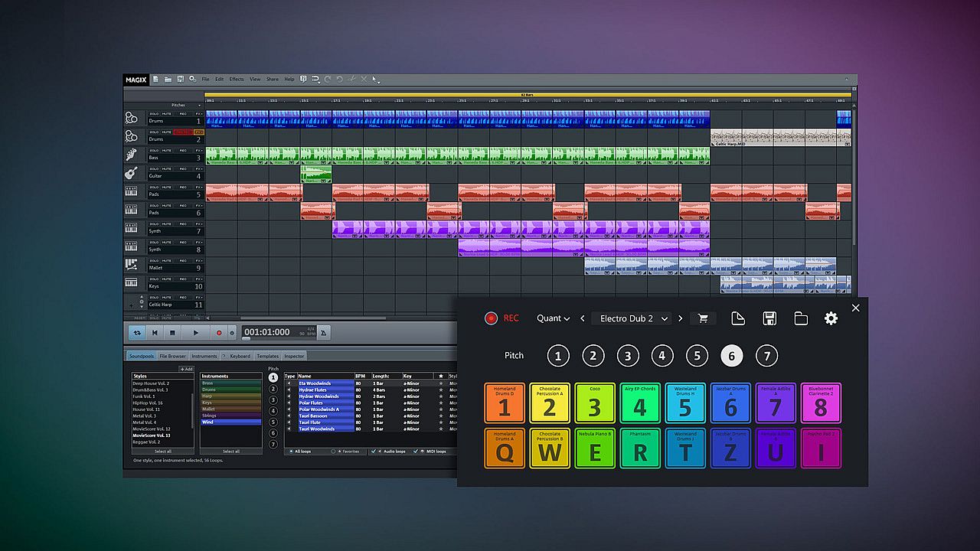
Task: Open the Quant dropdown
Action: [553, 318]
